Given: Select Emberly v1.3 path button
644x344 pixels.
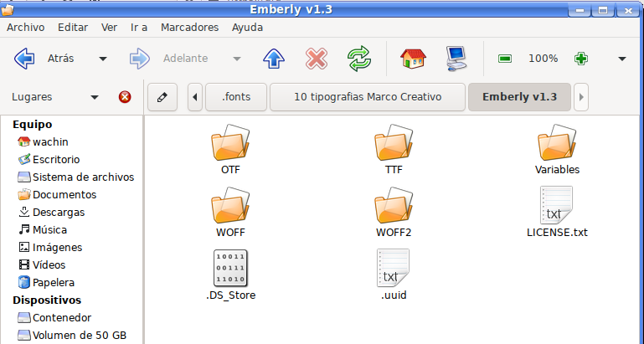Looking at the screenshot, I should tap(519, 97).
